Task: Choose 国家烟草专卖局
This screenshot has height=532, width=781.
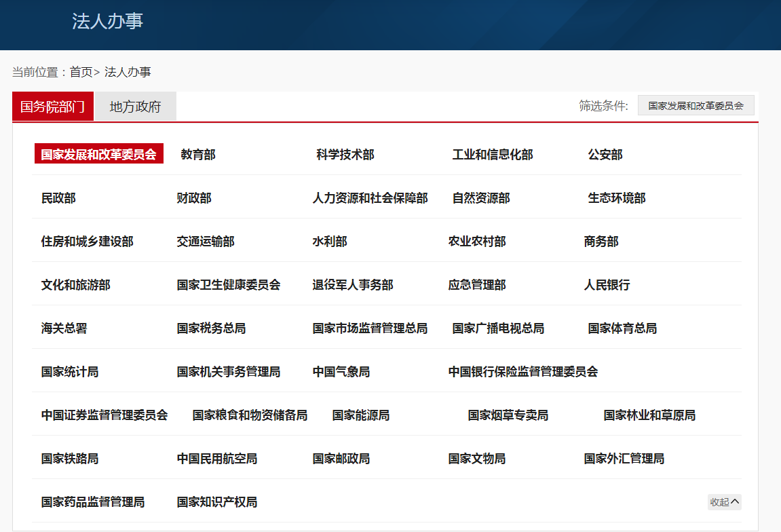Action: point(508,415)
